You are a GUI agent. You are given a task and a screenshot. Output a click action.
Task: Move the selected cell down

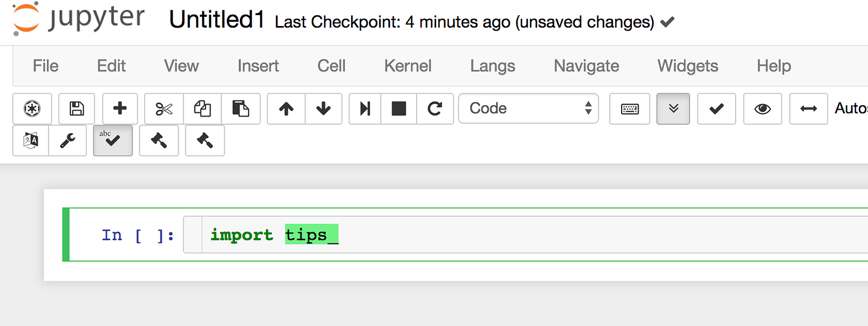[323, 109]
